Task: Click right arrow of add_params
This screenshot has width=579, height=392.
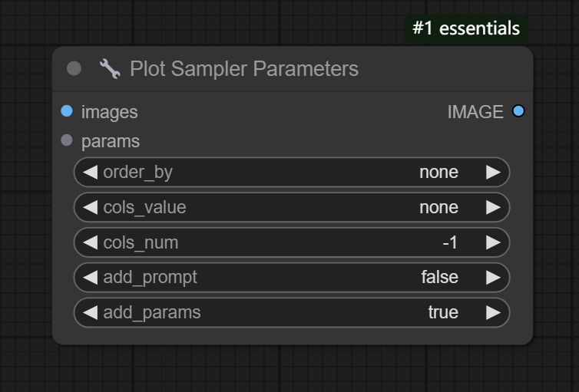Action: [x=493, y=312]
